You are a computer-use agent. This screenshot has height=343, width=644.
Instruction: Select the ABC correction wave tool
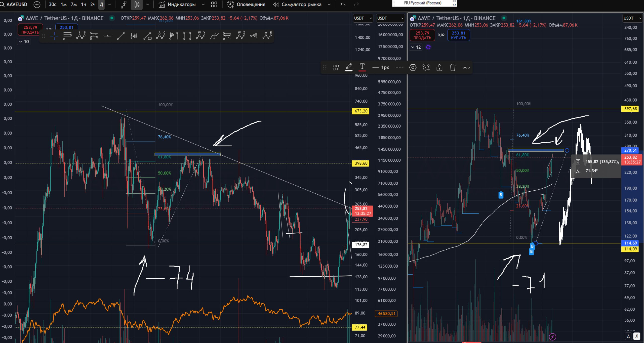(x=160, y=36)
